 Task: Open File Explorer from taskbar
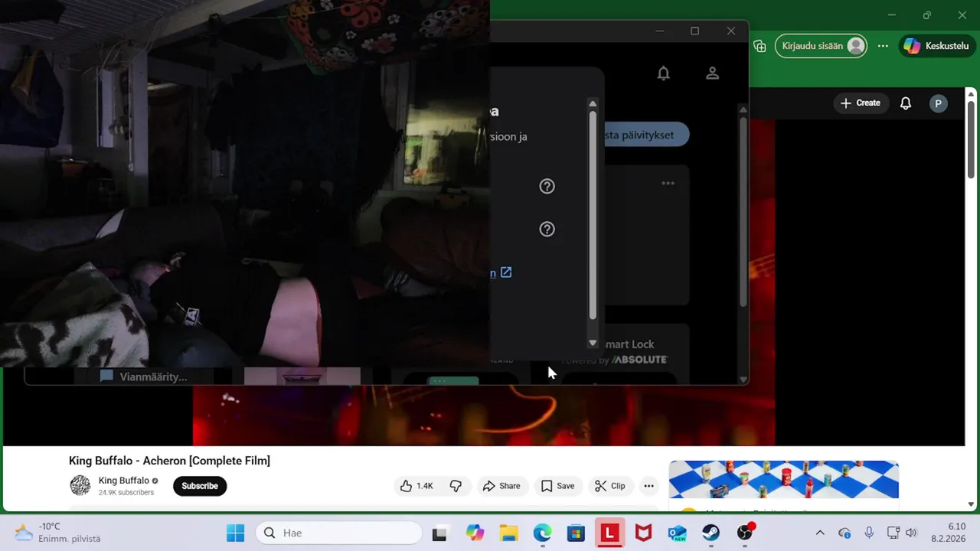coord(508,533)
